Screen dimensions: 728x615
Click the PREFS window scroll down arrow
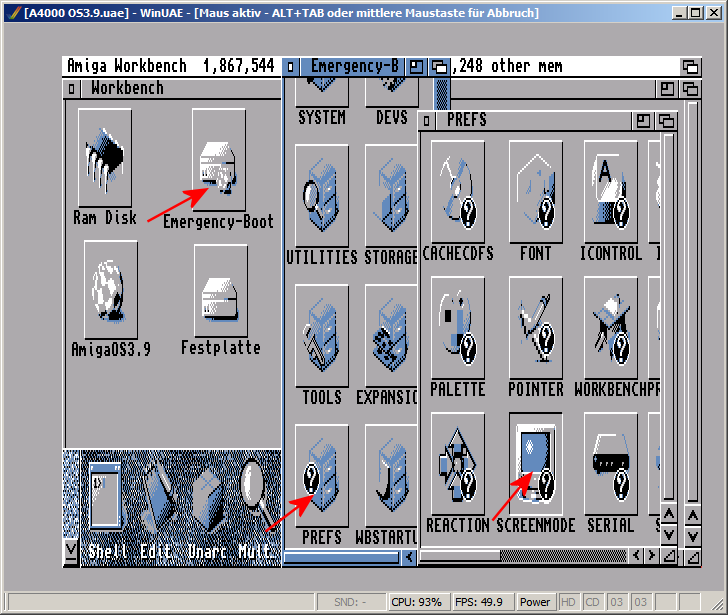[669, 534]
